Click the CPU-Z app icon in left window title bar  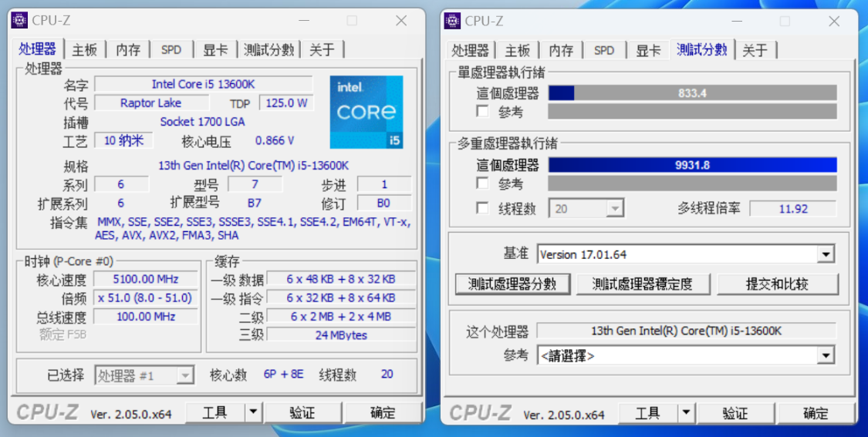19,21
